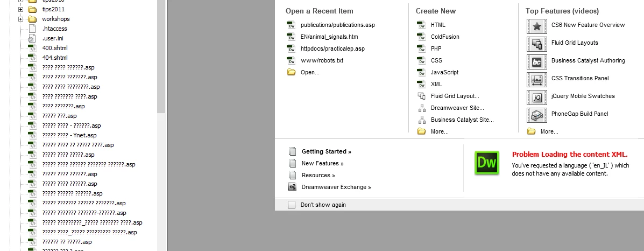This screenshot has width=644, height=251.
Task: Create a new PHP document
Action: point(436,48)
